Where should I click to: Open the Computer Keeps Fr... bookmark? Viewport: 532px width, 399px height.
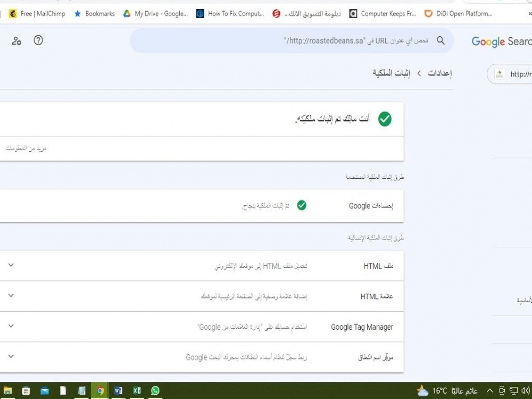[x=383, y=14]
